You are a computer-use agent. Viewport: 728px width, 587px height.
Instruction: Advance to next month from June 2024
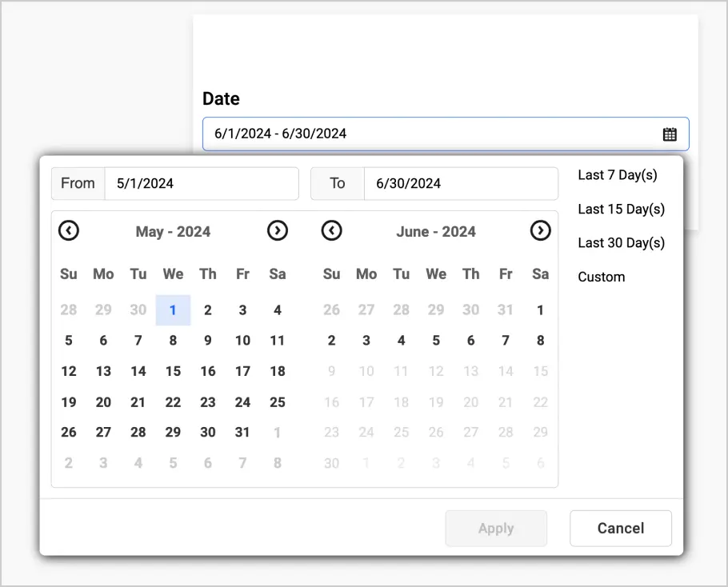[541, 231]
